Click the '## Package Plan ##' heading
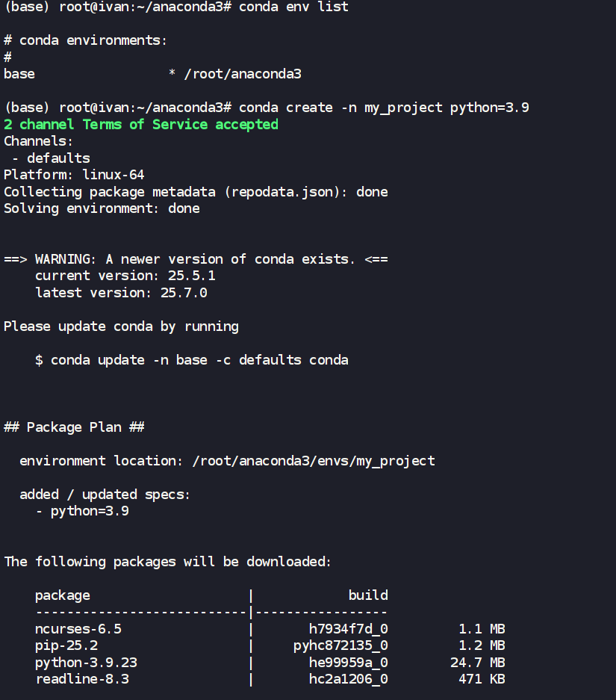 74,427
